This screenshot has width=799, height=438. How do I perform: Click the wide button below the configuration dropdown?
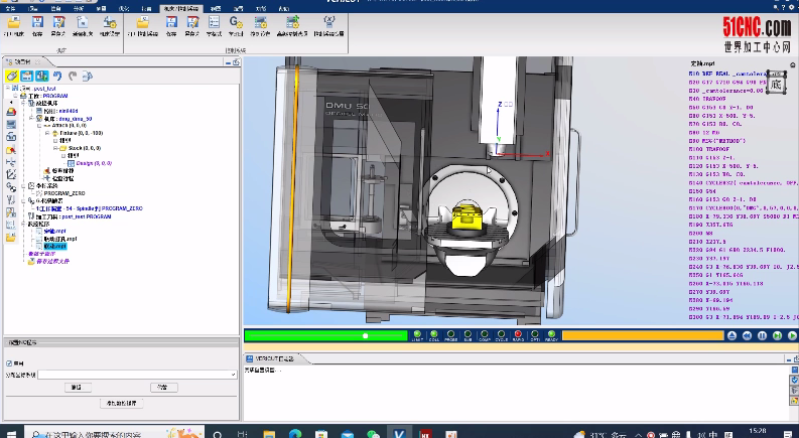click(x=121, y=403)
